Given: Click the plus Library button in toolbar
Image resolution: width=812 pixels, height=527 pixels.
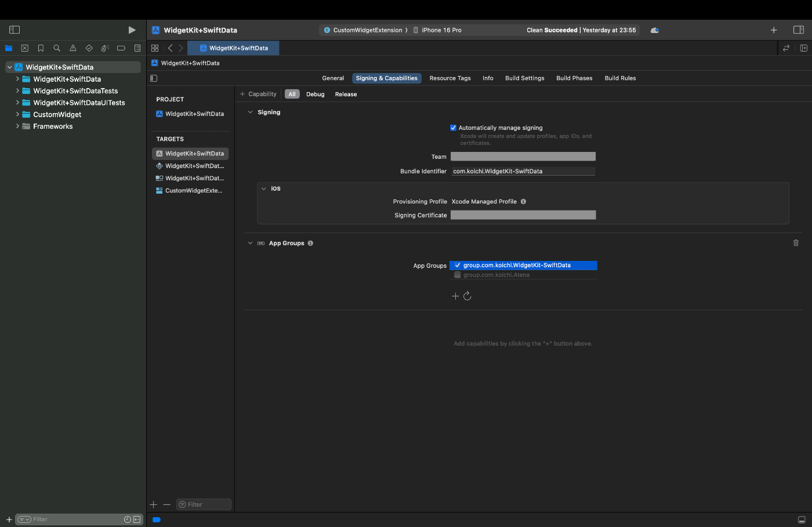Looking at the screenshot, I should tap(774, 30).
